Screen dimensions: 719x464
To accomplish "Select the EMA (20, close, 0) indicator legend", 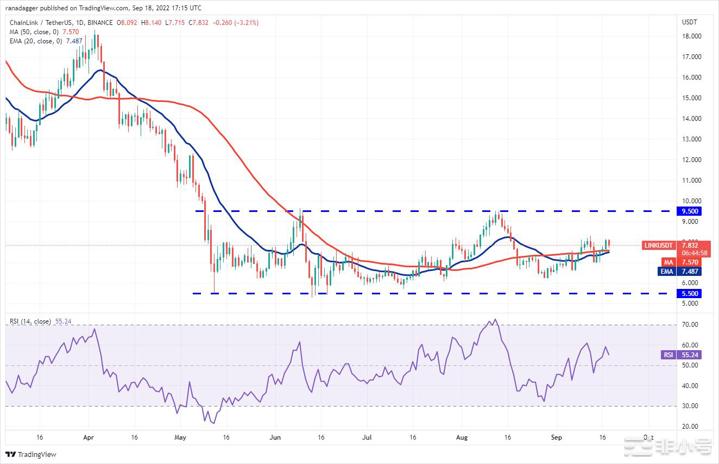I will pos(42,40).
